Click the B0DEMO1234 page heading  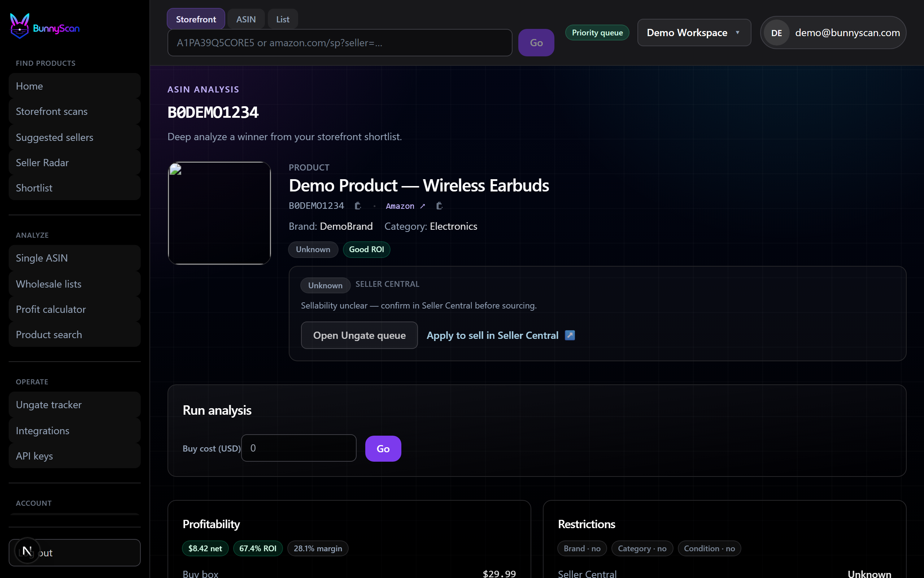click(x=213, y=112)
